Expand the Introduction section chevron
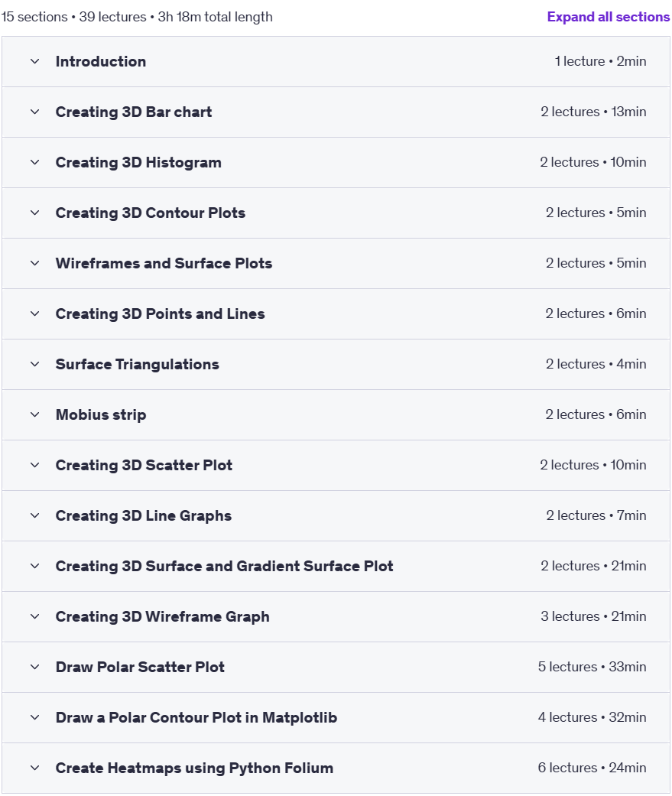Viewport: 672px width, 796px height. [x=34, y=61]
